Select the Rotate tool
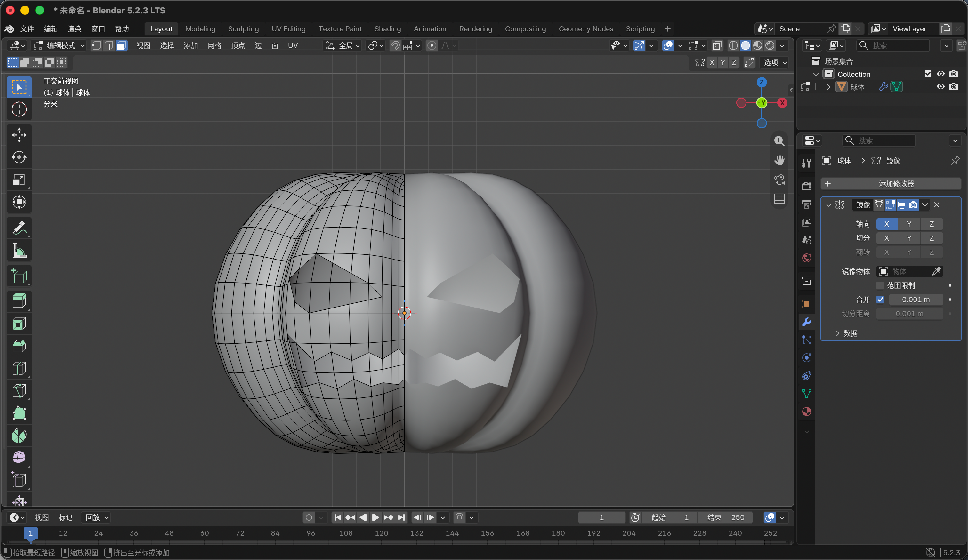 click(19, 157)
